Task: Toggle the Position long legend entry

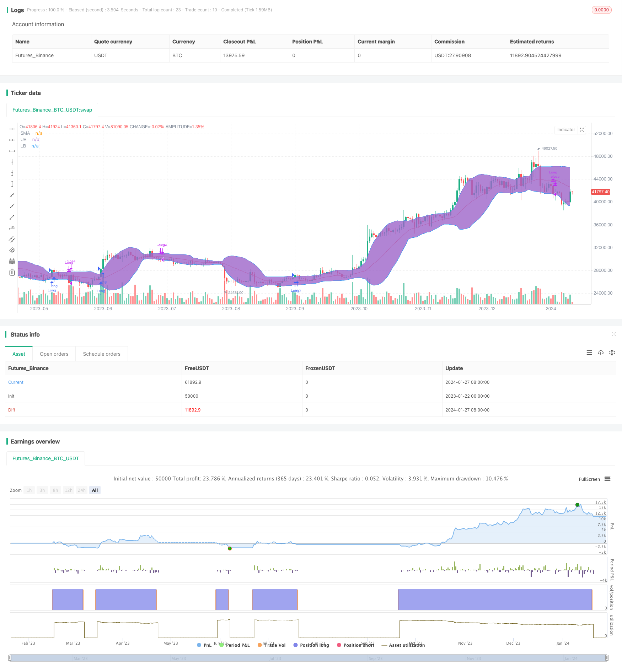Action: 311,645
